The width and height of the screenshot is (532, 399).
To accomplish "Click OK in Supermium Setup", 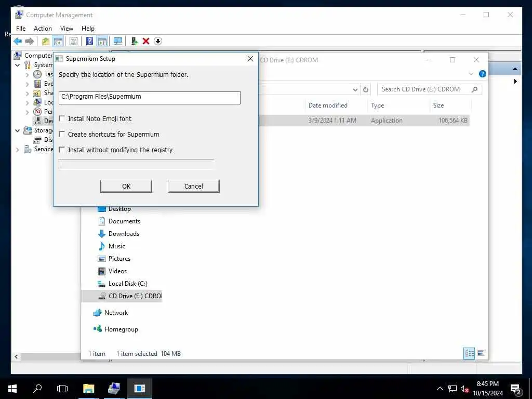I will click(x=126, y=187).
